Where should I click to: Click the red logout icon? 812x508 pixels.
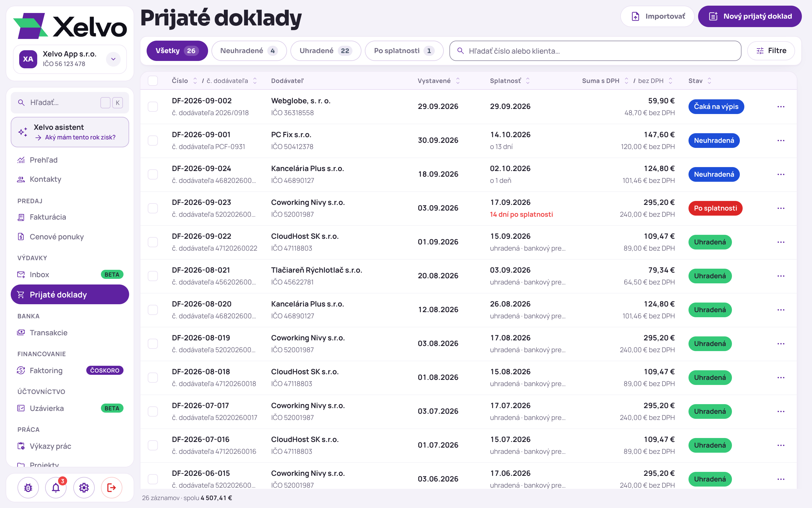click(x=111, y=487)
